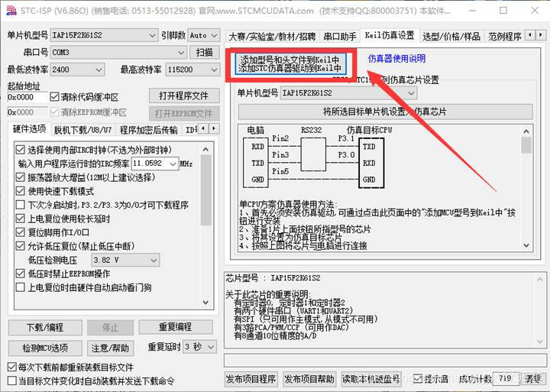The width and height of the screenshot is (550, 392).
Task: Click the 重复编程 button
Action: (176, 327)
